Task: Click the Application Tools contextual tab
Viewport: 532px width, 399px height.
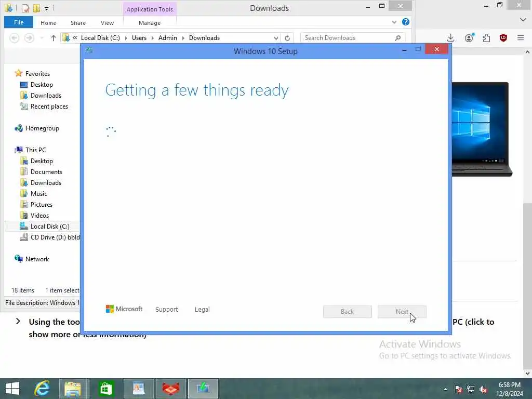Action: pos(150,9)
